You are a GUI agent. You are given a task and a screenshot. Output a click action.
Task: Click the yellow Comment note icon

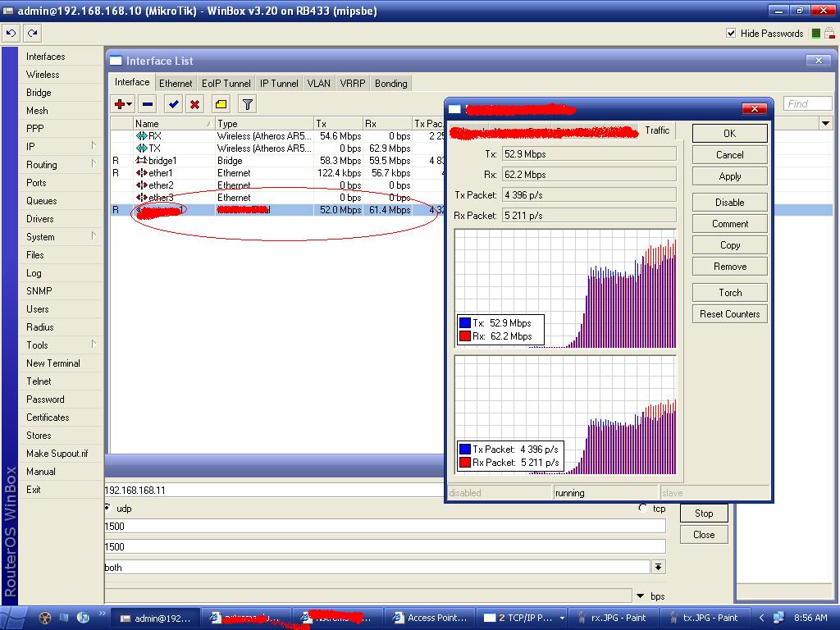pyautogui.click(x=221, y=104)
